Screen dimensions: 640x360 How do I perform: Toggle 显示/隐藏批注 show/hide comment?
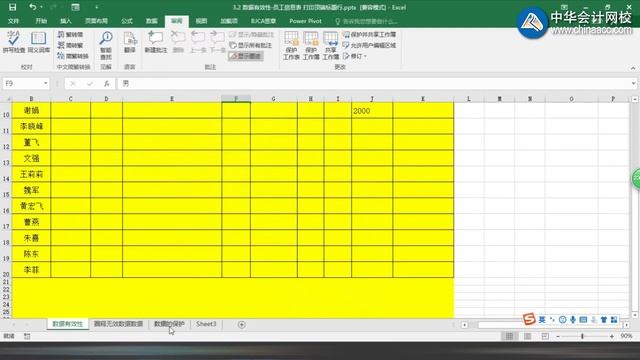[x=251, y=35]
